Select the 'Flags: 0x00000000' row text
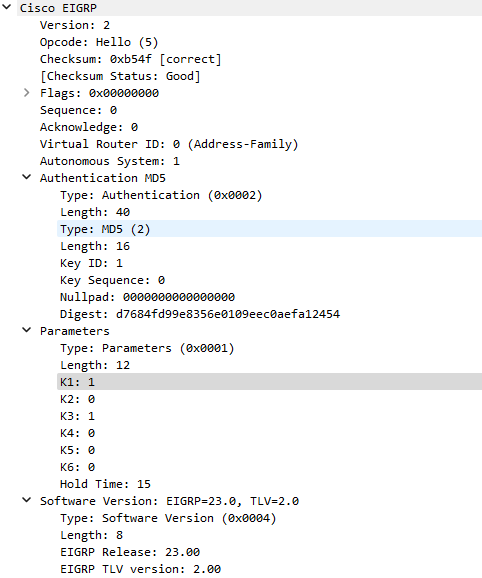482x578 pixels. pyautogui.click(x=99, y=93)
